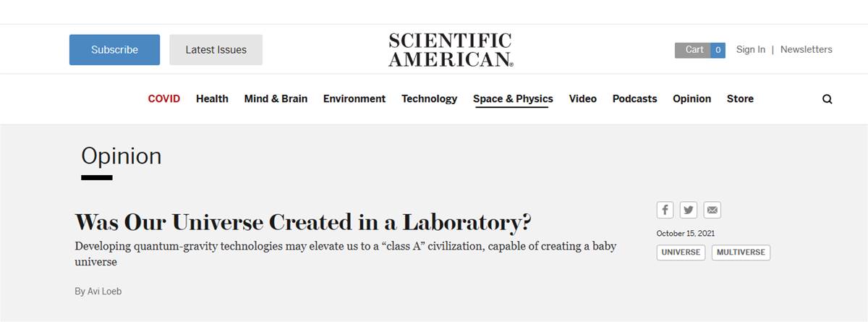Open site search magnifier icon
Screen dimensions: 868x322
click(x=827, y=99)
